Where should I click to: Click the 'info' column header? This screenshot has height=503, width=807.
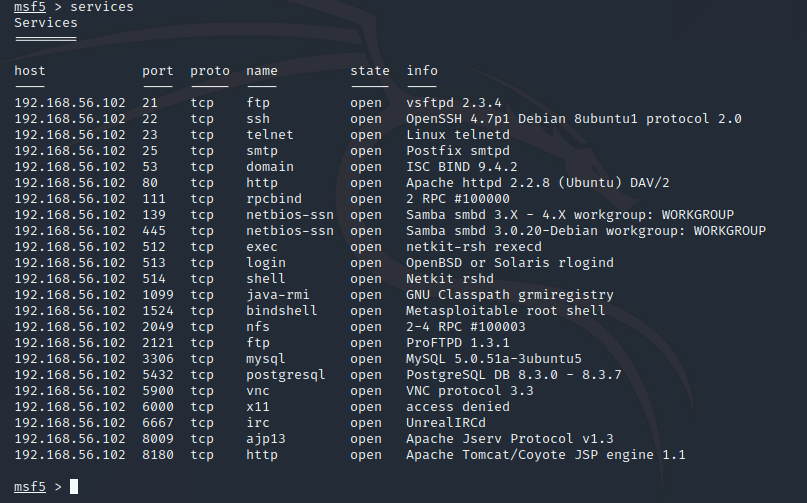click(421, 71)
